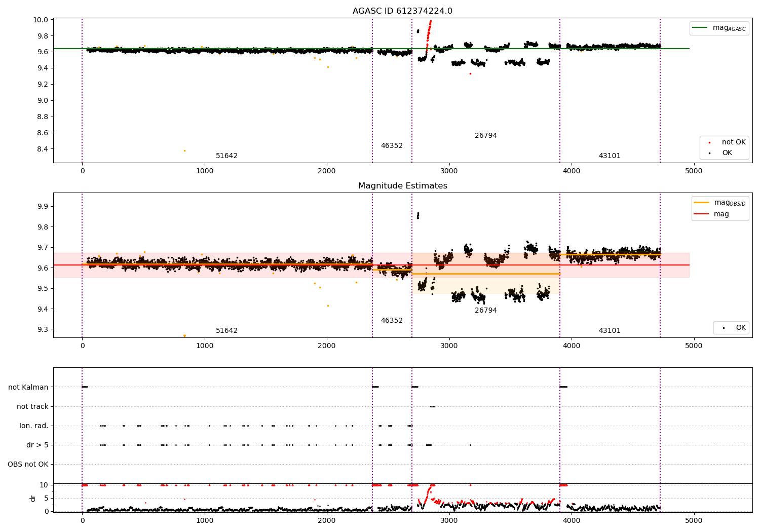Click the 9.2 y-axis tick label

[x=44, y=84]
